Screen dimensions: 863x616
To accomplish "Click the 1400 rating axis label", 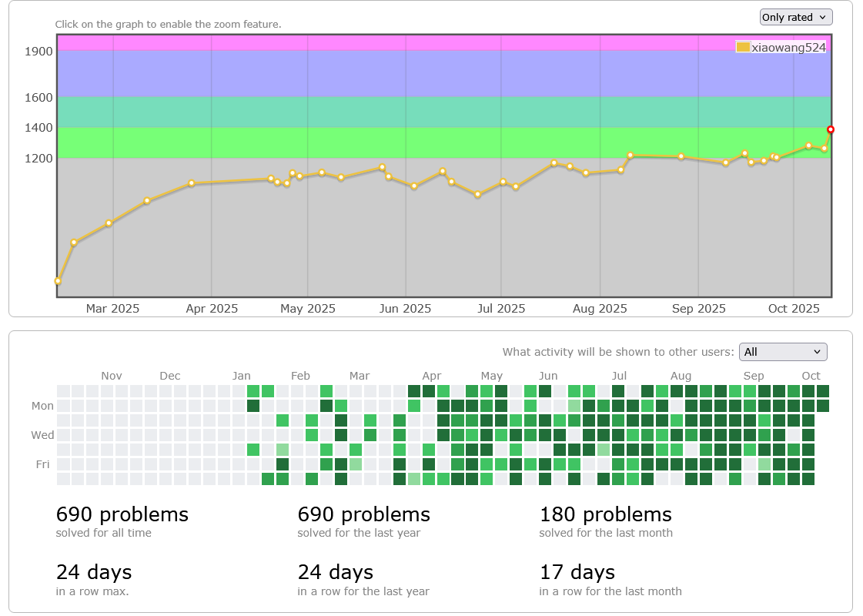I will (38, 128).
